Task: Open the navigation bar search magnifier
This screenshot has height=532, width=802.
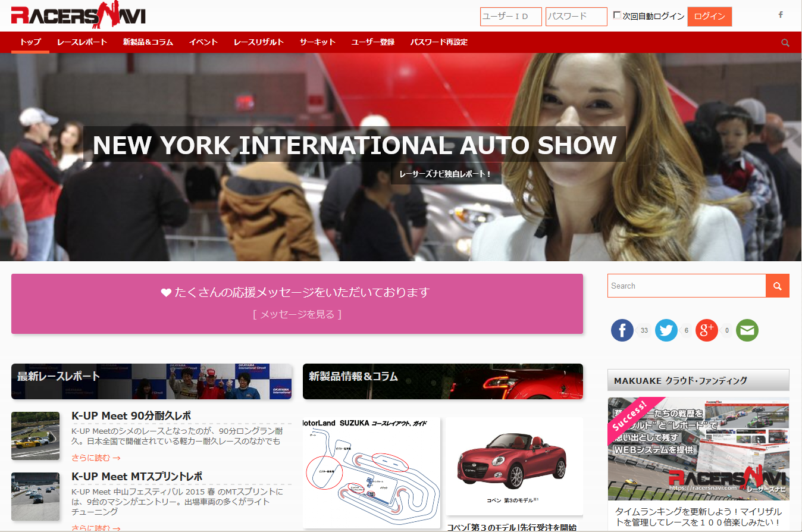Action: (785, 43)
